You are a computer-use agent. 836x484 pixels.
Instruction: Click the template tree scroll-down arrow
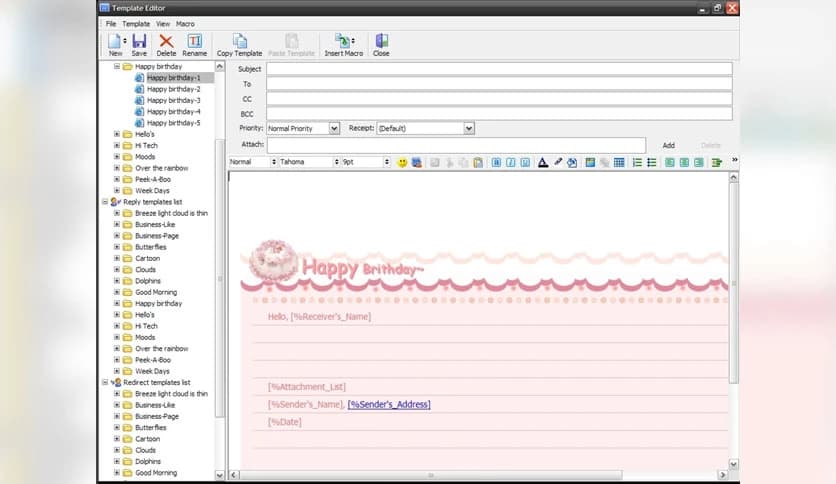[x=220, y=474]
